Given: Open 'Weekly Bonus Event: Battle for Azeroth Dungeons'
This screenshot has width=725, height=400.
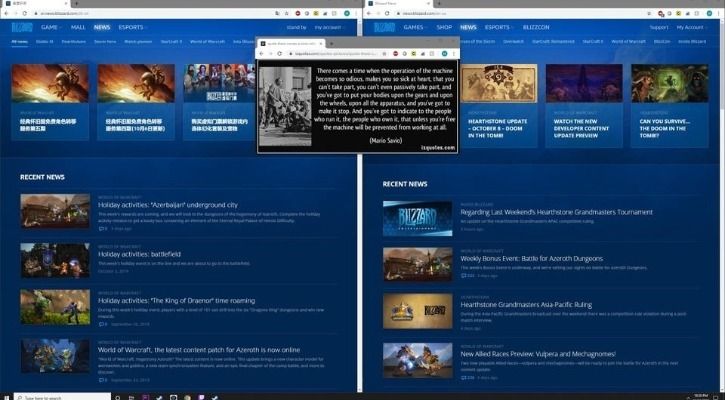Looking at the screenshot, I should tap(531, 258).
